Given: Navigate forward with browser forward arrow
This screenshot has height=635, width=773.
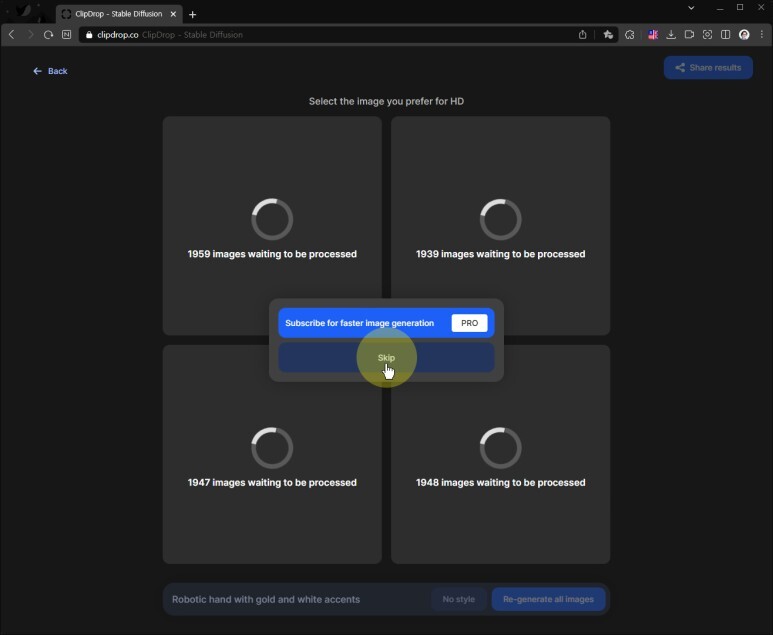Looking at the screenshot, I should tap(30, 35).
